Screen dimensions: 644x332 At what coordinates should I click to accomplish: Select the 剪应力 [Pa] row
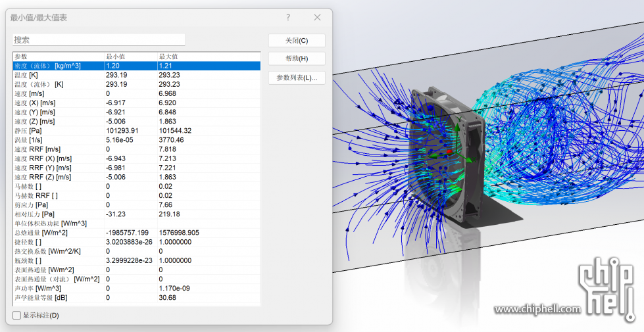(x=137, y=204)
